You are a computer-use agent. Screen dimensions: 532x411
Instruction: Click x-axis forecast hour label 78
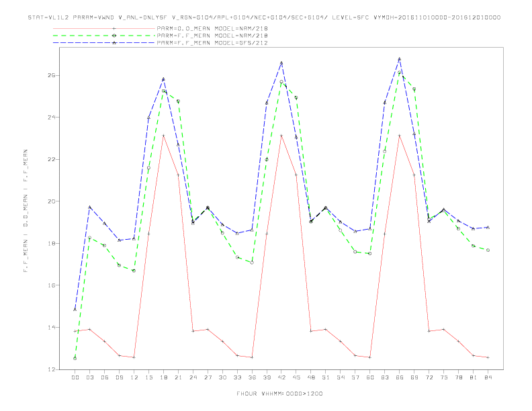pyautogui.click(x=459, y=377)
